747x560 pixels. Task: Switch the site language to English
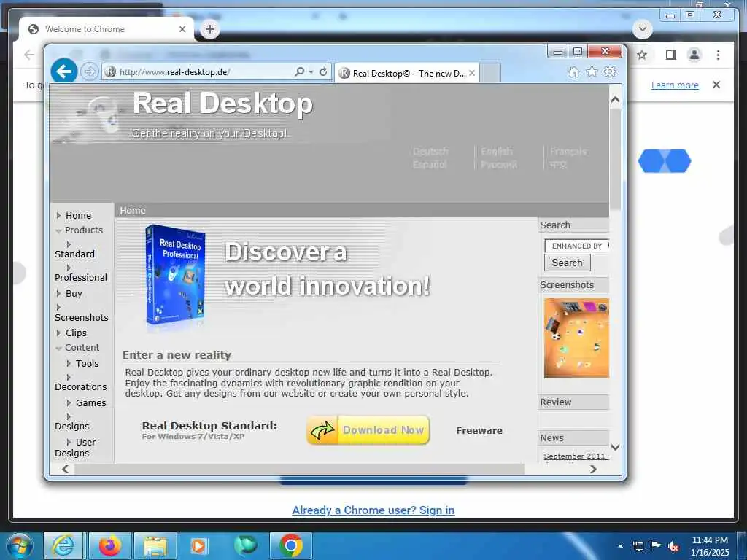(x=496, y=151)
